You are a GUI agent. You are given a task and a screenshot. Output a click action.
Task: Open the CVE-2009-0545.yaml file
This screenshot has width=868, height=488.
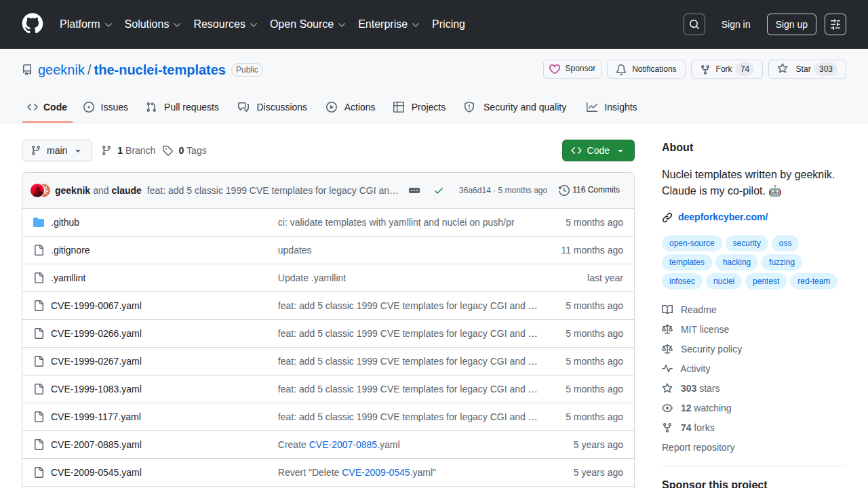[x=96, y=472]
